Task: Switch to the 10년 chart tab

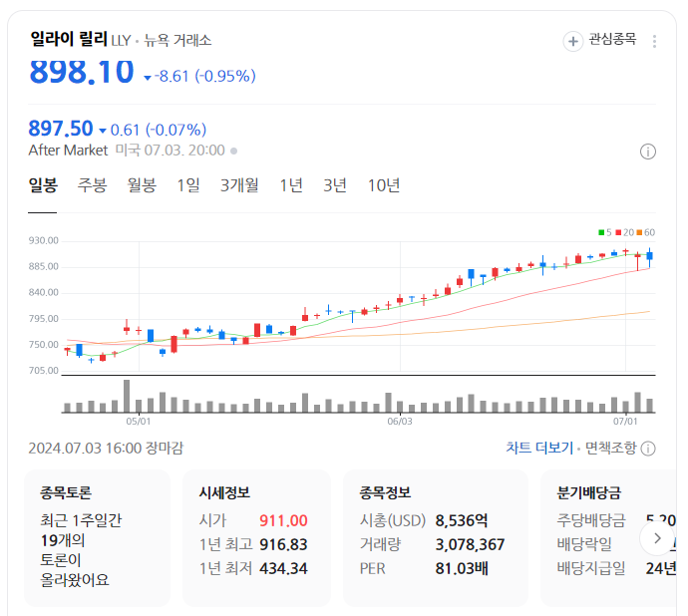Action: tap(384, 185)
